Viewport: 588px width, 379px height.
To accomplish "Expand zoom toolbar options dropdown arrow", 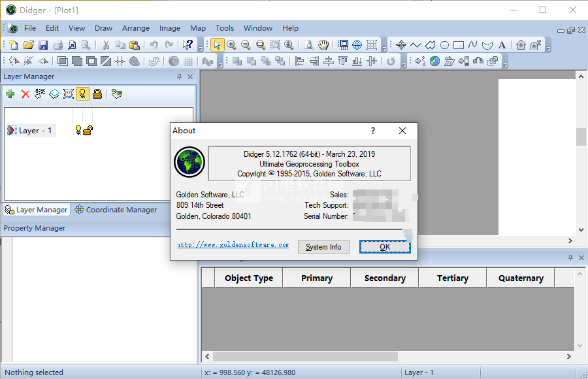I will tap(384, 47).
